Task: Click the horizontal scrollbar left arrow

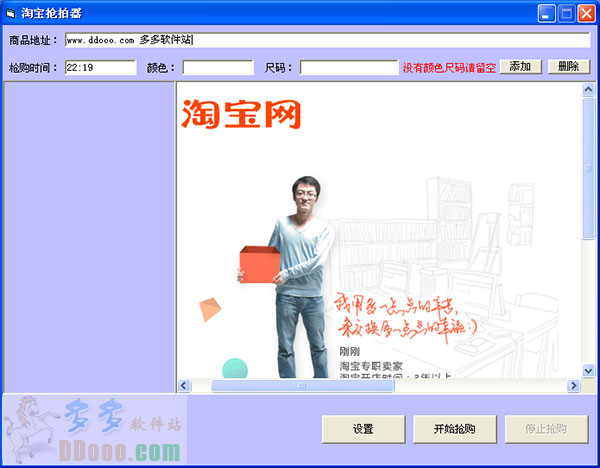Action: pyautogui.click(x=184, y=385)
